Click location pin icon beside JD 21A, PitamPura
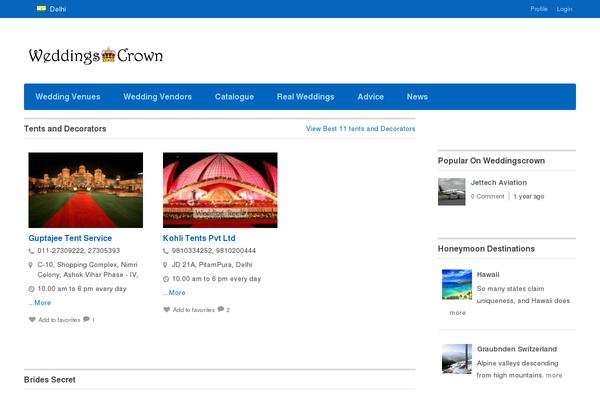This screenshot has width=600, height=400. coord(165,265)
